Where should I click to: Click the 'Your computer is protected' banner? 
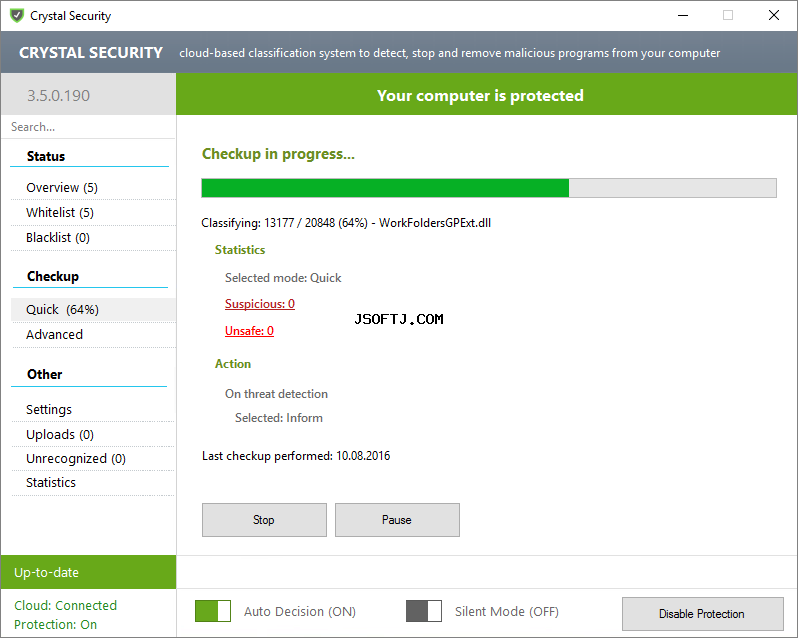(x=487, y=94)
